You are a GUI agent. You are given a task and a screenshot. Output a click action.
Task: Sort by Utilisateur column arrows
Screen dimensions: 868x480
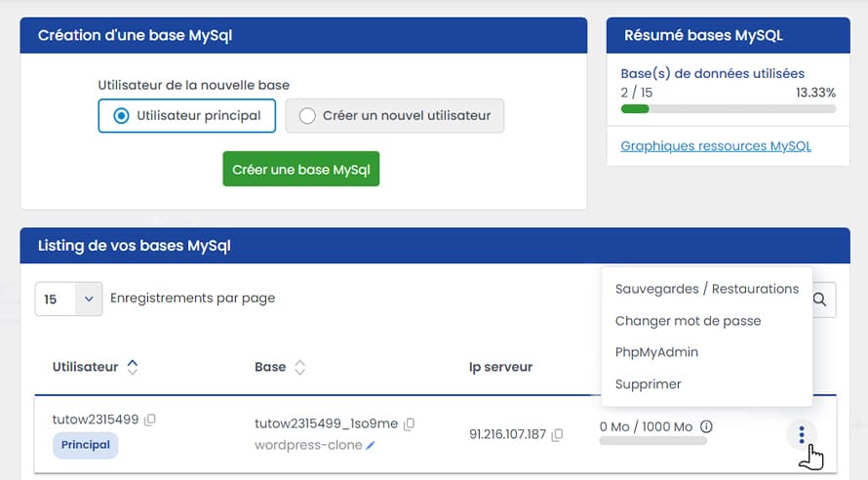(133, 367)
